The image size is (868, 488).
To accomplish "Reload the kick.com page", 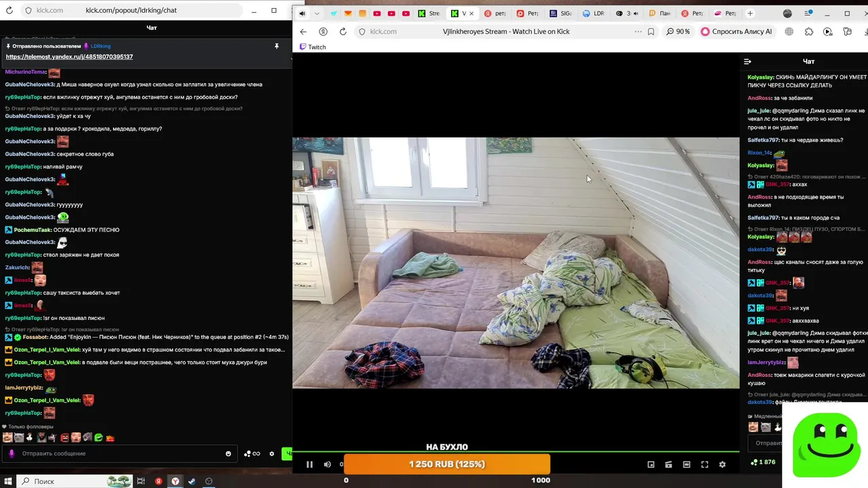I will coord(343,31).
